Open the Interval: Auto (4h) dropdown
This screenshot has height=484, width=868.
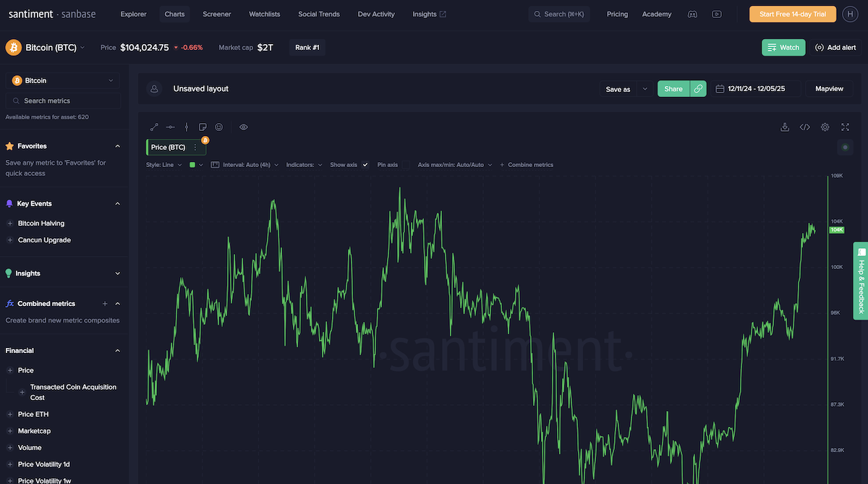tap(247, 165)
